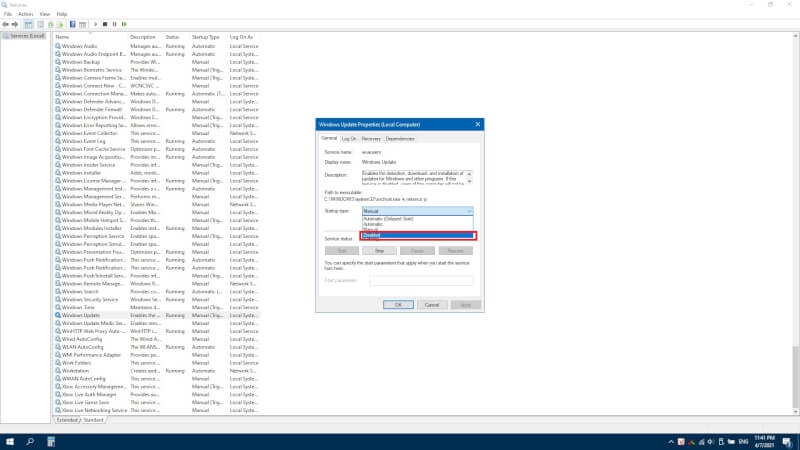This screenshot has height=450, width=800.
Task: Switch to the Standard view tab
Action: coord(93,420)
